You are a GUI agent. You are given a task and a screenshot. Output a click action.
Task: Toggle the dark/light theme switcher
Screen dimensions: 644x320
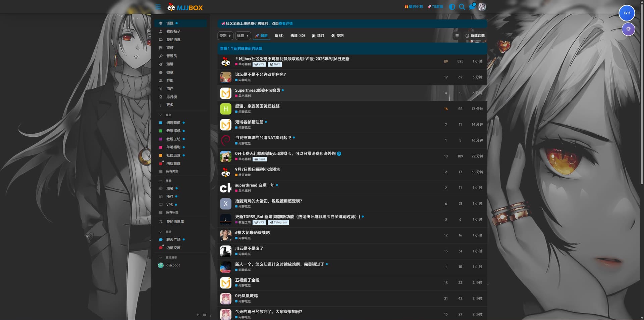(x=452, y=7)
